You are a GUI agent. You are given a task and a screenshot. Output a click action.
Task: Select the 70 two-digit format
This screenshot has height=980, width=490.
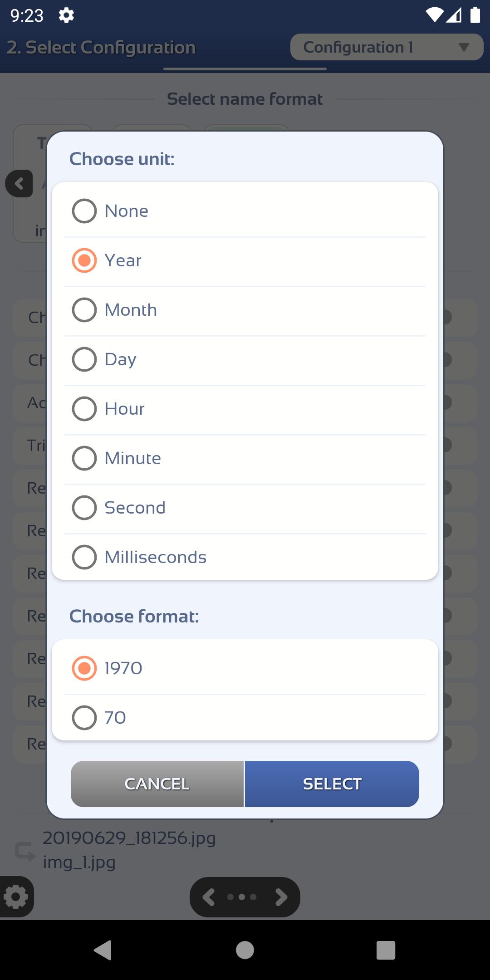(x=245, y=718)
